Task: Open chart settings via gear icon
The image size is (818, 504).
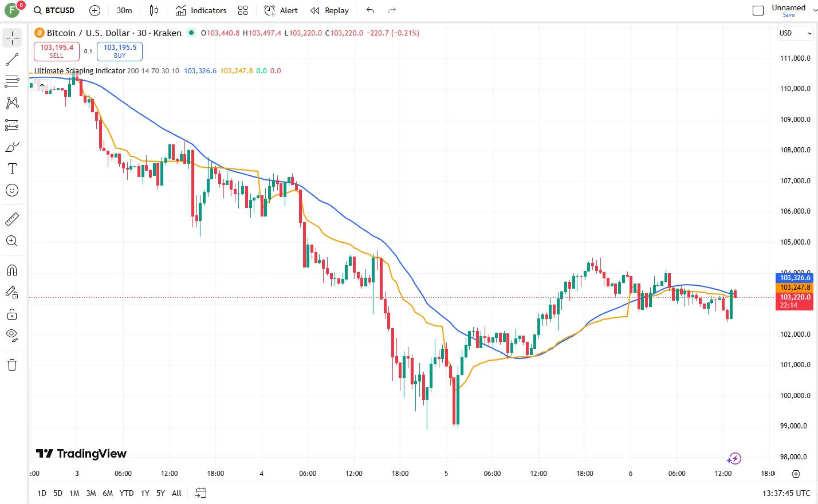Action: click(x=796, y=474)
